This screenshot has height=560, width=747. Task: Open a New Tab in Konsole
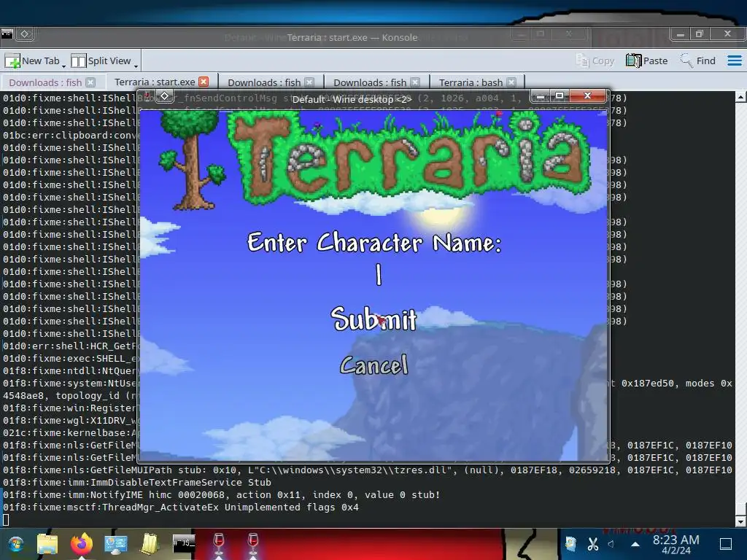coord(32,61)
